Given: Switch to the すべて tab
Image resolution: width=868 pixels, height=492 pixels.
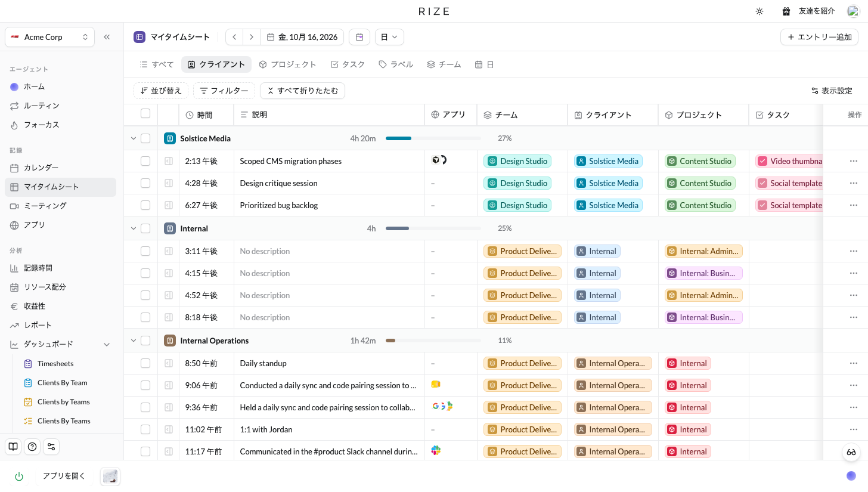Looking at the screenshot, I should tap(156, 64).
